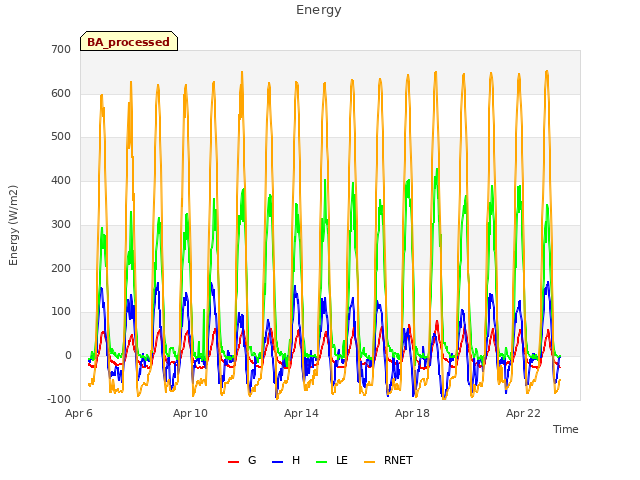Click the -100 y-axis tick label

pos(59,399)
